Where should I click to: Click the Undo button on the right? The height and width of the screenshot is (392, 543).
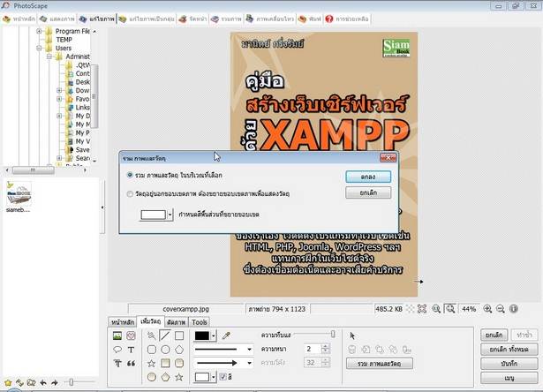[x=494, y=335]
